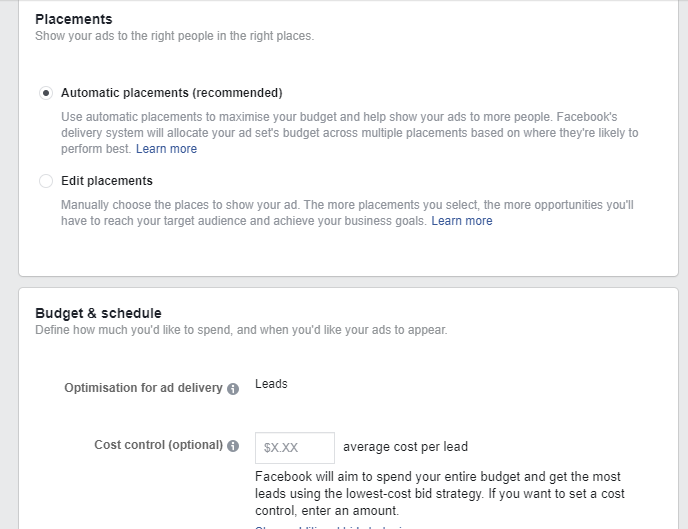
Task: Click the Edit placements label text
Action: pyautogui.click(x=107, y=181)
